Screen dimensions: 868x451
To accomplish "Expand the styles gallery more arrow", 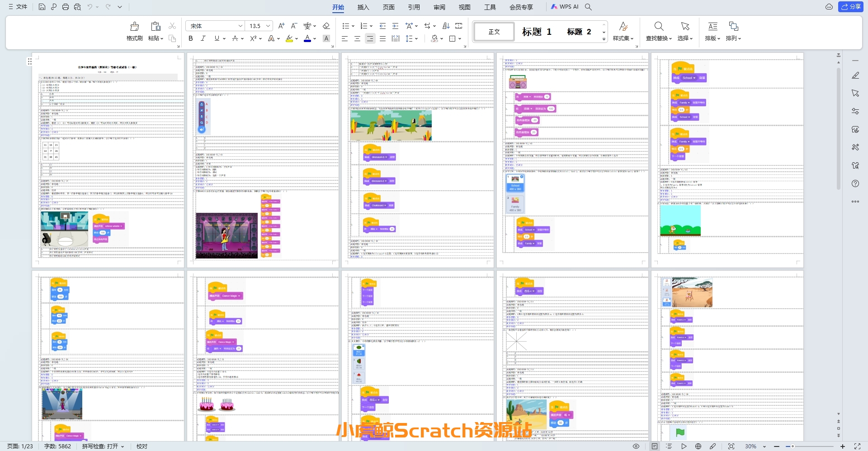I will (x=604, y=39).
